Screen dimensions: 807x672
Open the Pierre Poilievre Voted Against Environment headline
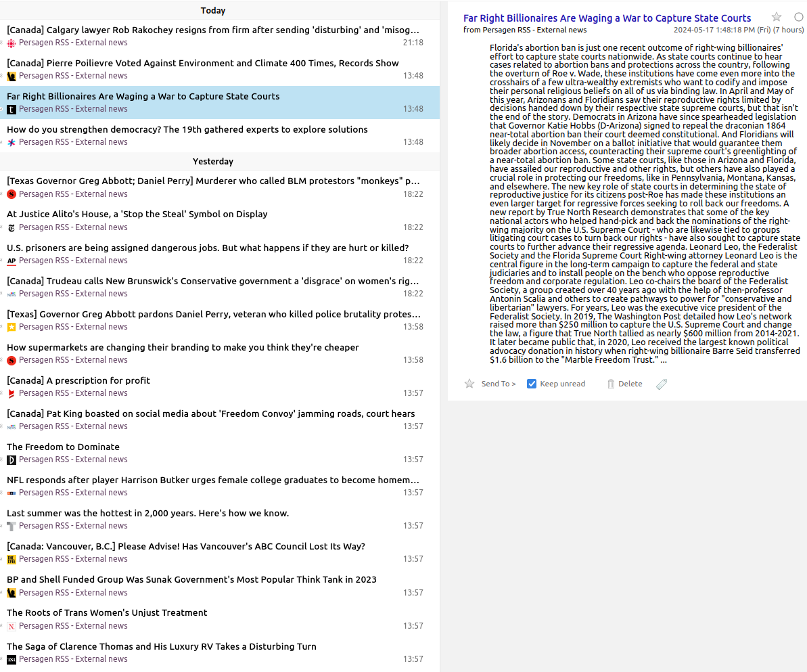[203, 64]
